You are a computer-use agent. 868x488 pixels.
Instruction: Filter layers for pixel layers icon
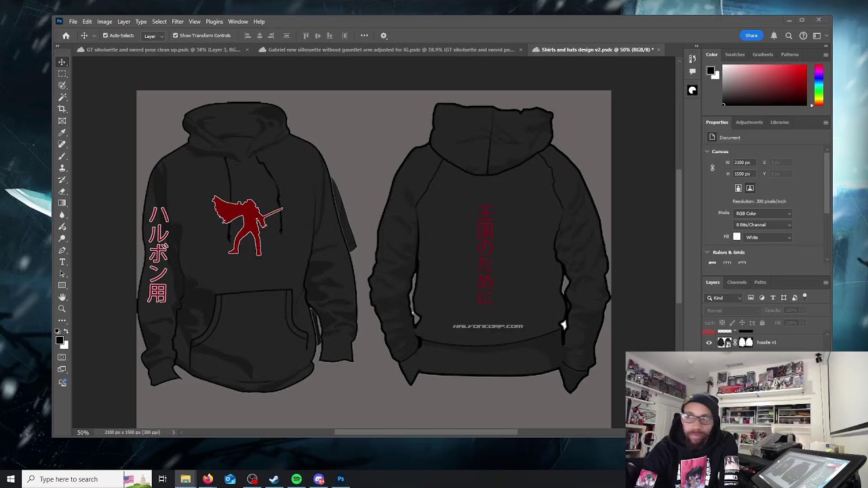[x=751, y=298]
